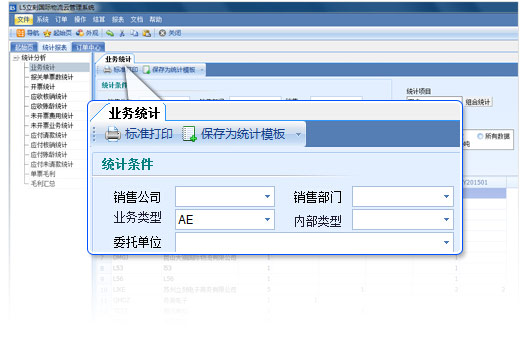520x360 pixels.
Task: Click the copy pages icon
Action: click(134, 33)
